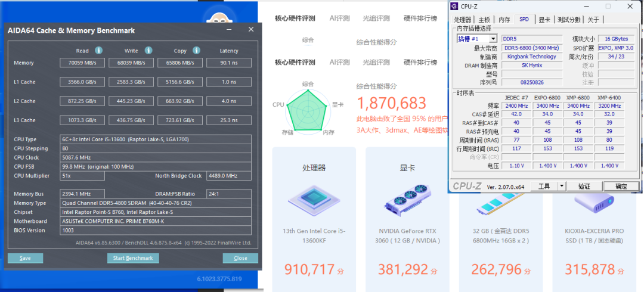Minimize the CPU-Z window
644x292 pixels.
[x=587, y=6]
